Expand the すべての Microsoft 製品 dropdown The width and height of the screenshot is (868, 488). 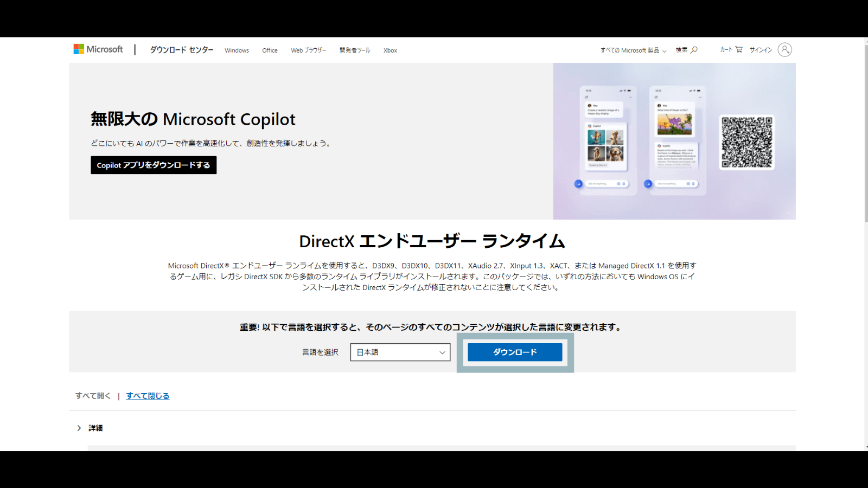point(633,50)
